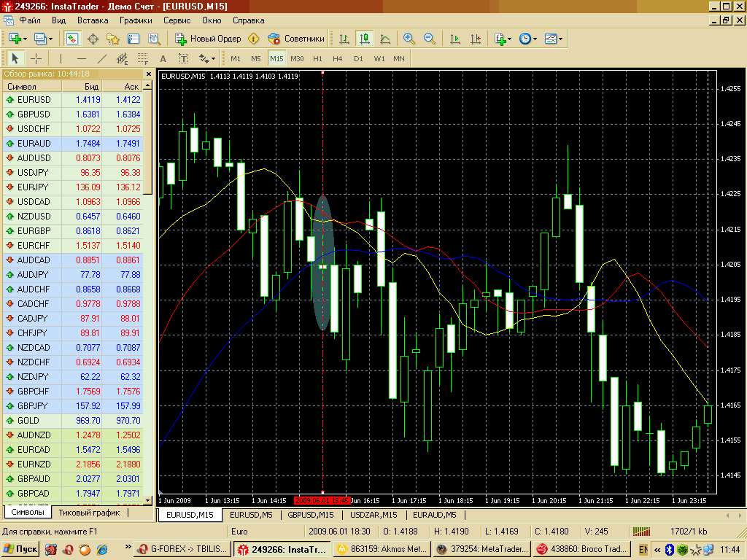The image size is (747, 560).
Task: Open the Сервис menu
Action: point(177,20)
